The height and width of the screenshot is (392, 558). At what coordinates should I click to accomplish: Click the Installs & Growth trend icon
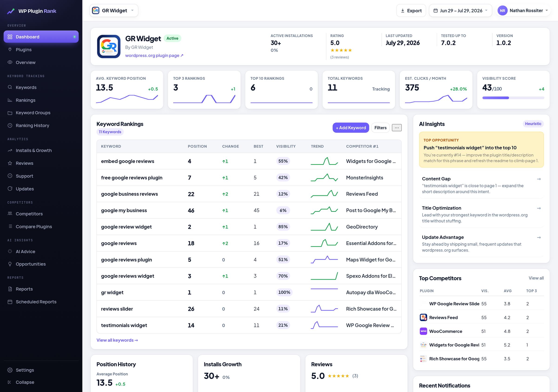click(x=10, y=150)
